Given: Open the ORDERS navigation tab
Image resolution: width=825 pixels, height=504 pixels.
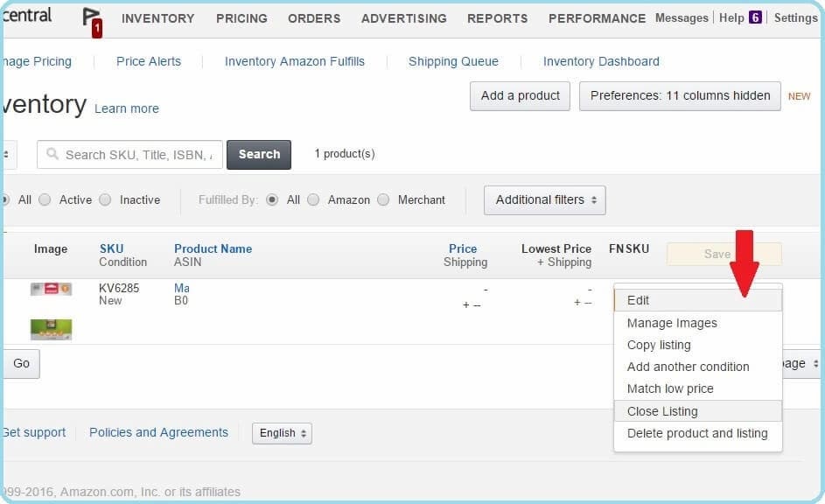Looking at the screenshot, I should pyautogui.click(x=314, y=18).
